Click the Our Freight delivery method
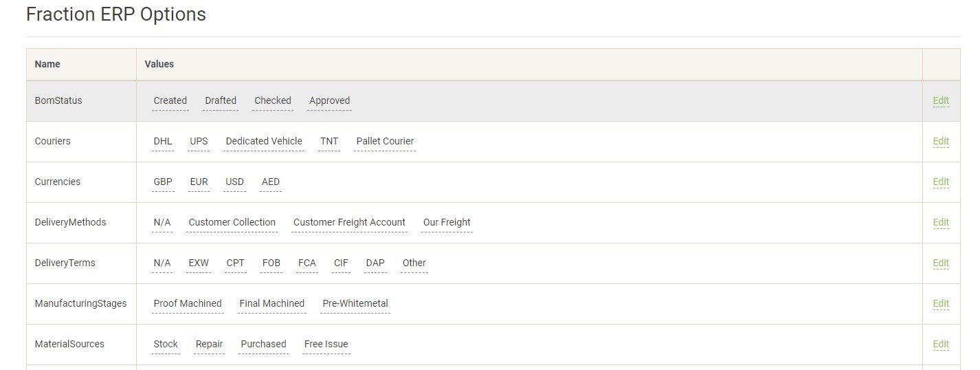The width and height of the screenshot is (980, 370). pyautogui.click(x=447, y=222)
